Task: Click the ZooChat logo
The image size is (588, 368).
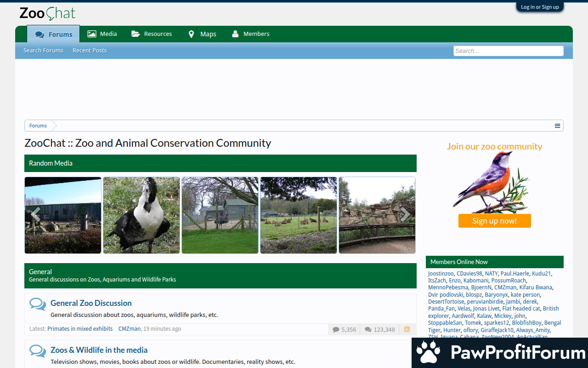Action: (x=47, y=13)
